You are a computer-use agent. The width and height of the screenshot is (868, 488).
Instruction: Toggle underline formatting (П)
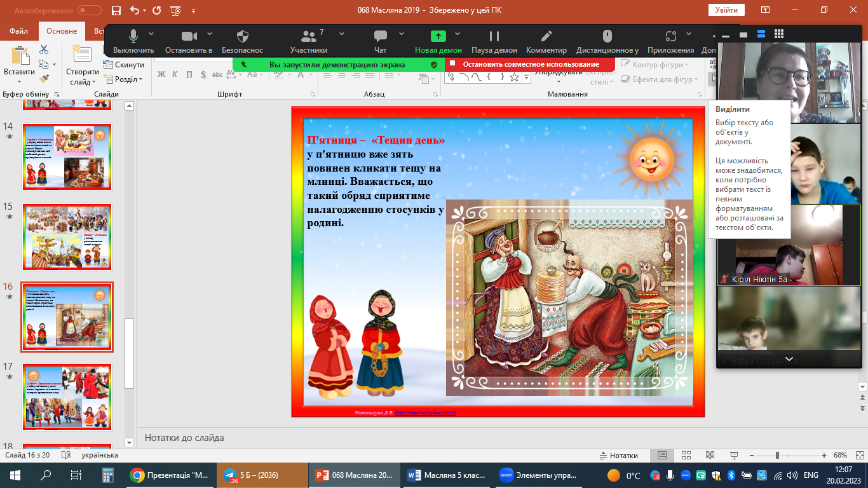coord(189,74)
